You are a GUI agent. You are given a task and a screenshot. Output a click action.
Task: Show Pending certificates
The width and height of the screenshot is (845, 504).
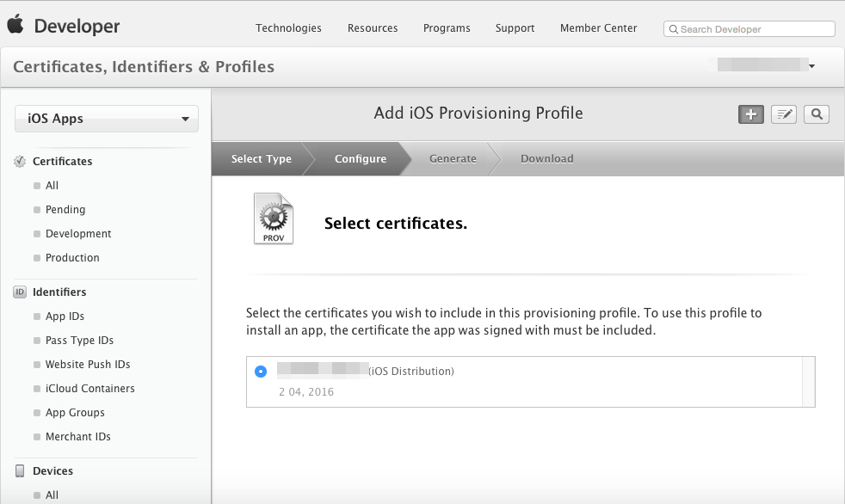pos(65,210)
